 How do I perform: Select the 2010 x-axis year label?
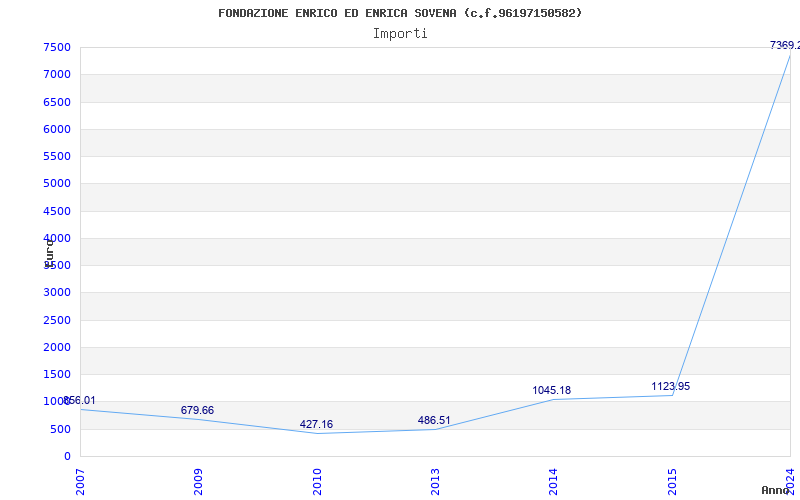(317, 482)
